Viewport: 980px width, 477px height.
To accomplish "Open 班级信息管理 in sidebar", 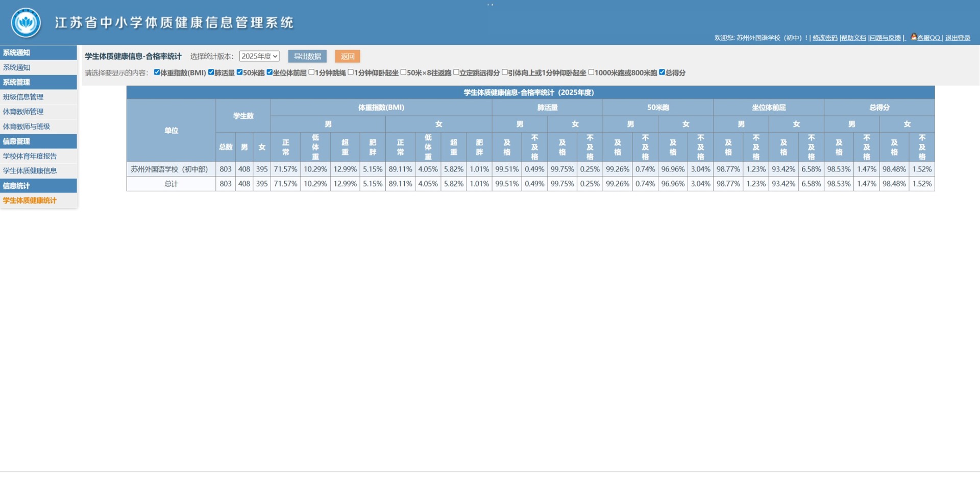I will pos(38,97).
